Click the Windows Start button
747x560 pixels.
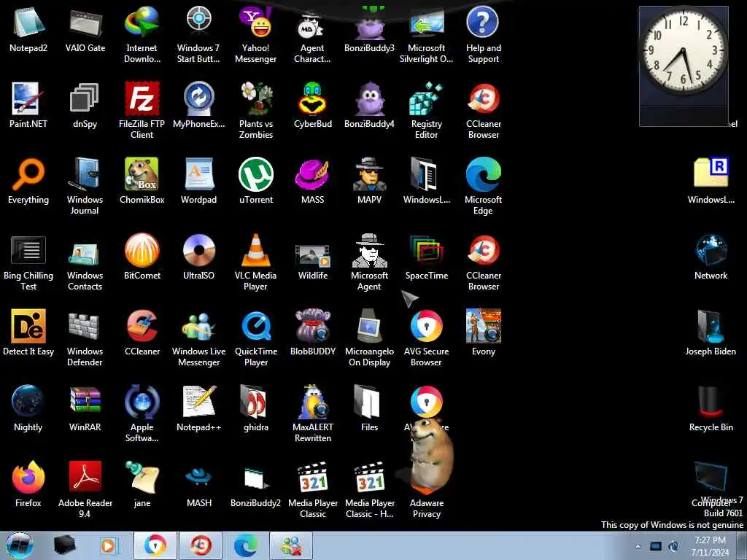point(20,545)
